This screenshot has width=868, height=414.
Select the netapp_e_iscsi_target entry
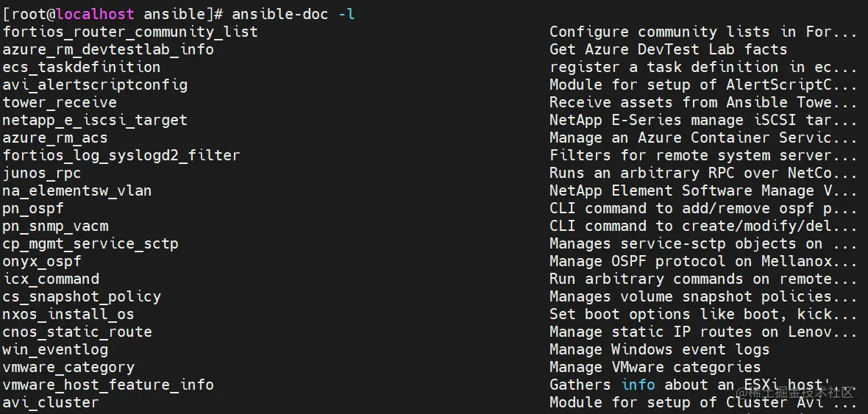pos(95,120)
